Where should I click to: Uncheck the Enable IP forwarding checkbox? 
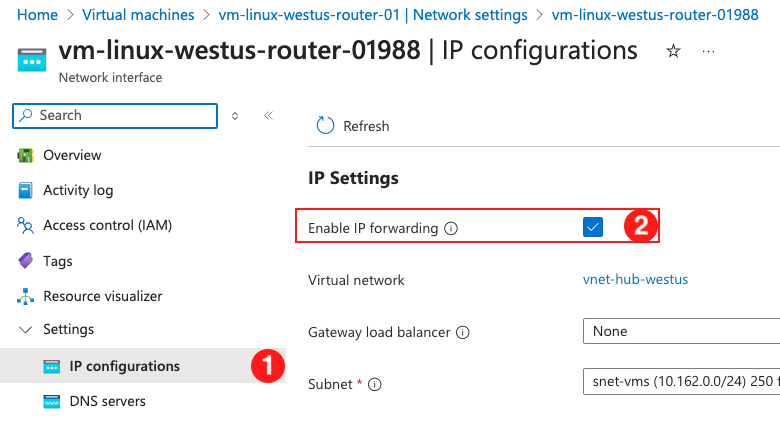coord(593,227)
